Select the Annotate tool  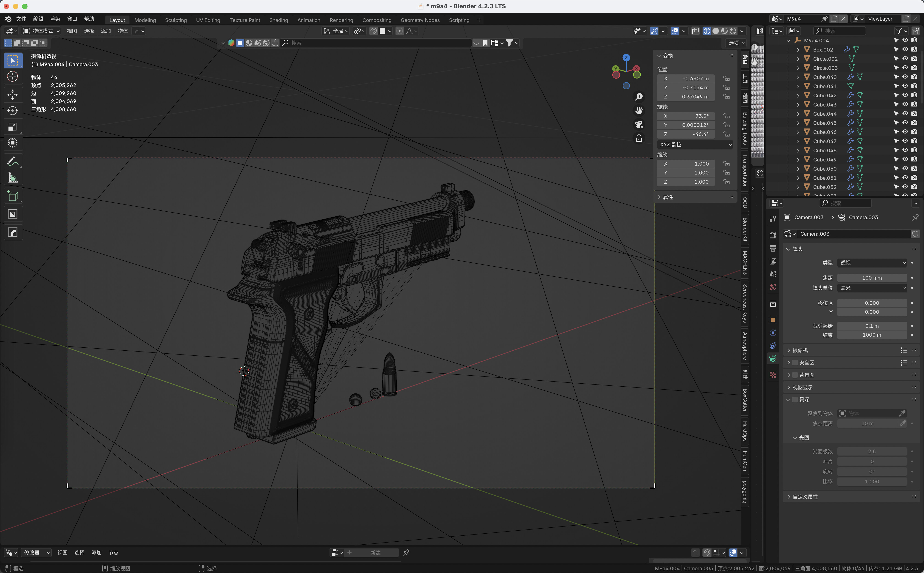tap(13, 161)
